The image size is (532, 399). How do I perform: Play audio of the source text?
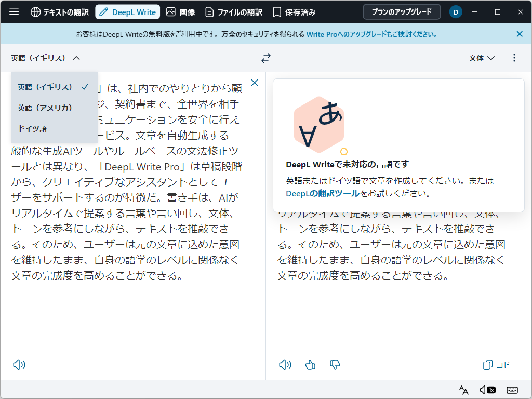click(x=19, y=364)
